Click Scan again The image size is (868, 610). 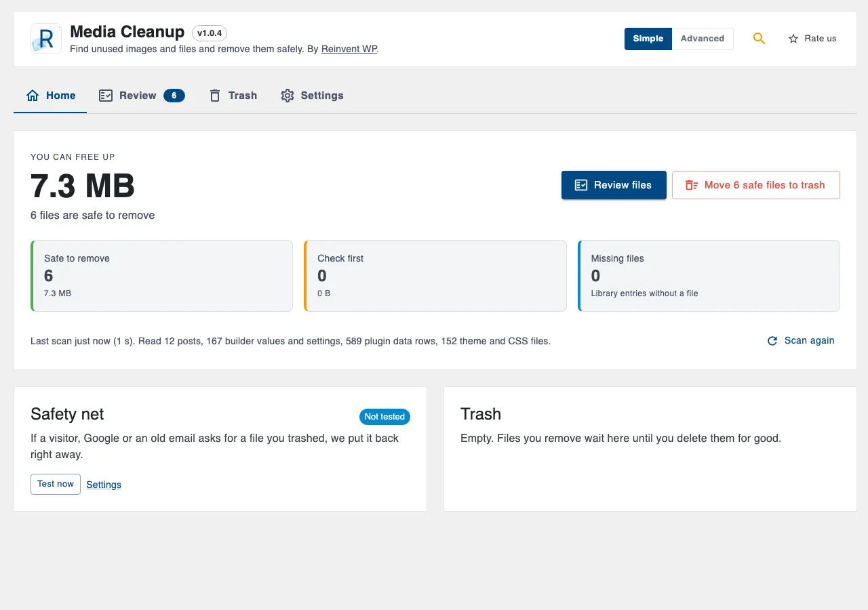[x=801, y=341]
